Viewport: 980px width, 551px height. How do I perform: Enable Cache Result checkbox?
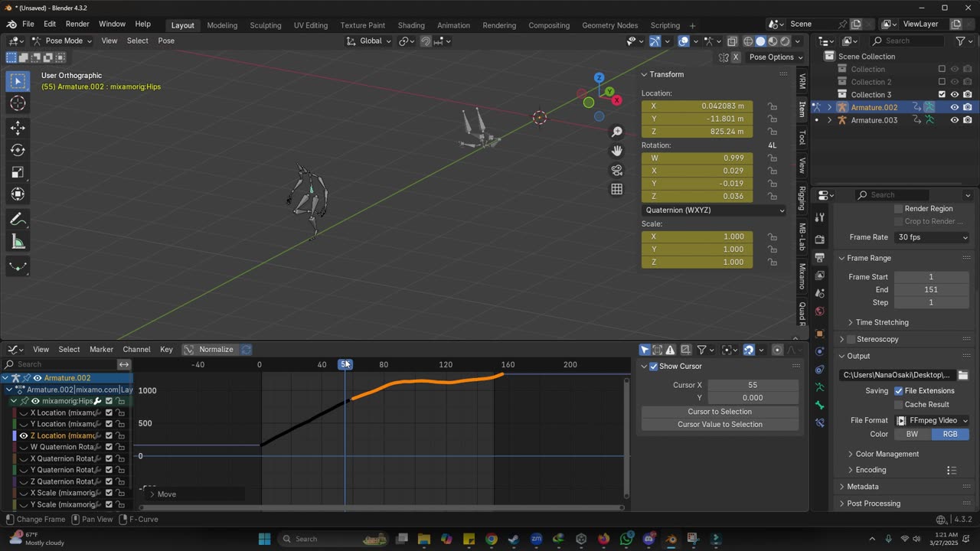(x=899, y=405)
